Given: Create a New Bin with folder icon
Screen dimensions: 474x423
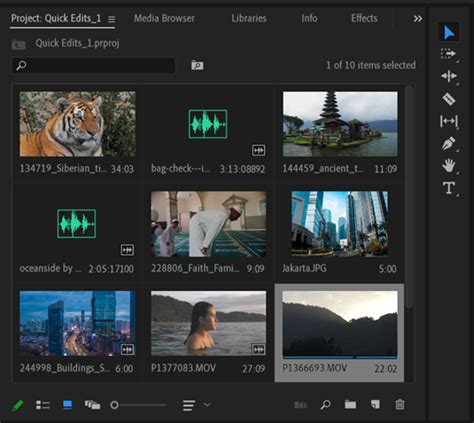Looking at the screenshot, I should [350, 404].
